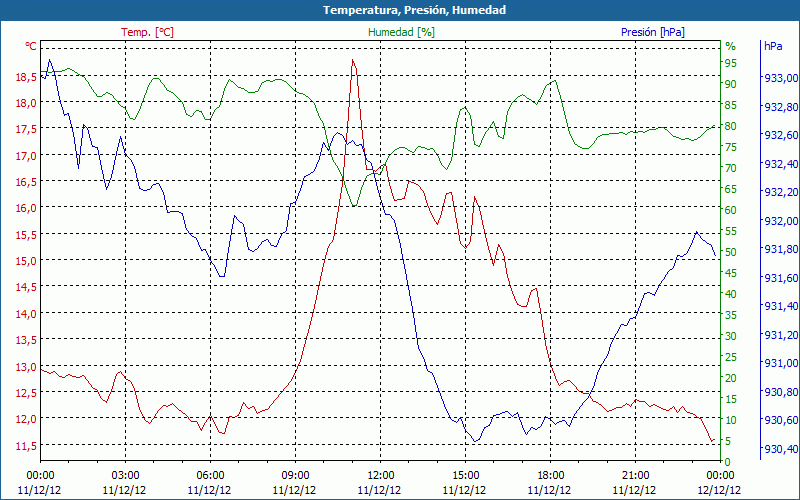Click the green "30" humidity axis value
The width and height of the screenshot is (800, 500).
coord(731,336)
